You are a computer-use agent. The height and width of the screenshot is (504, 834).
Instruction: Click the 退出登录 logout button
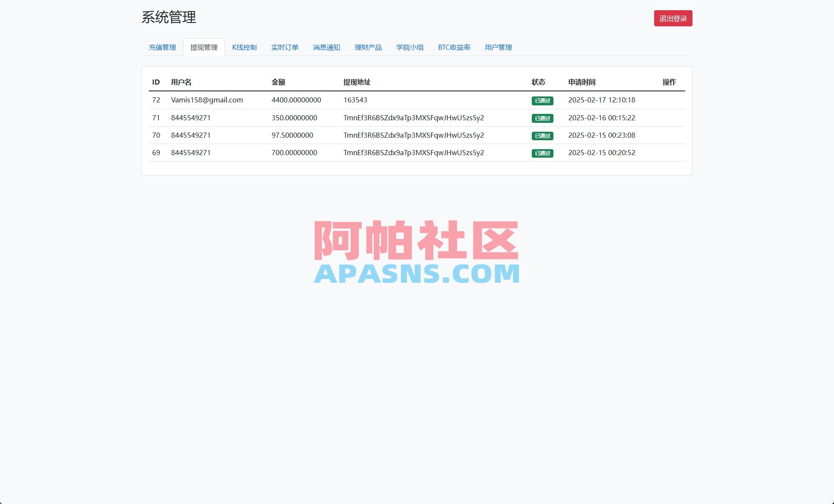(673, 18)
